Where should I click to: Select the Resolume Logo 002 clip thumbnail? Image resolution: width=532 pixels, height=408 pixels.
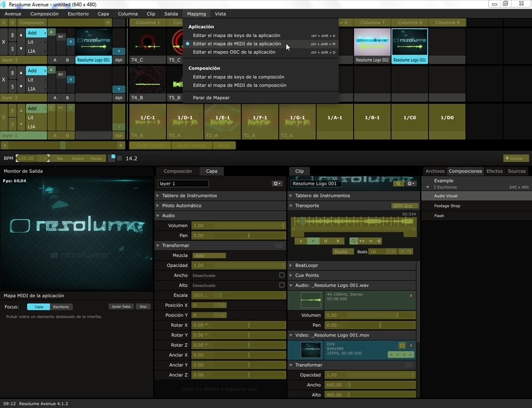pyautogui.click(x=372, y=42)
